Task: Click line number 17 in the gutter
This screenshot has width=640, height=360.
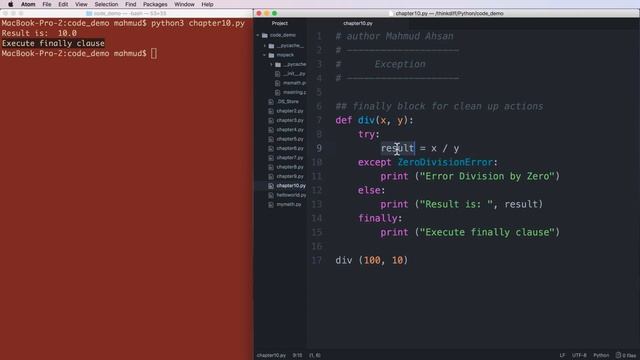Action: click(x=317, y=260)
